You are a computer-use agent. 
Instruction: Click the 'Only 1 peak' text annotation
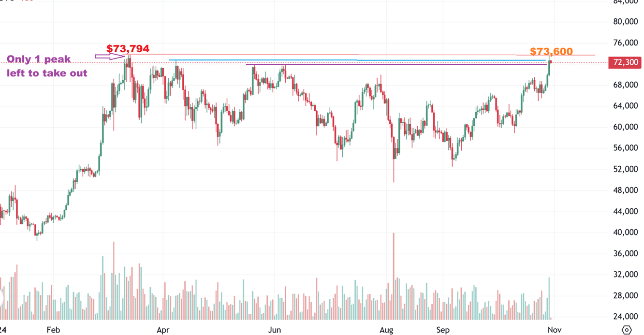pyautogui.click(x=39, y=59)
